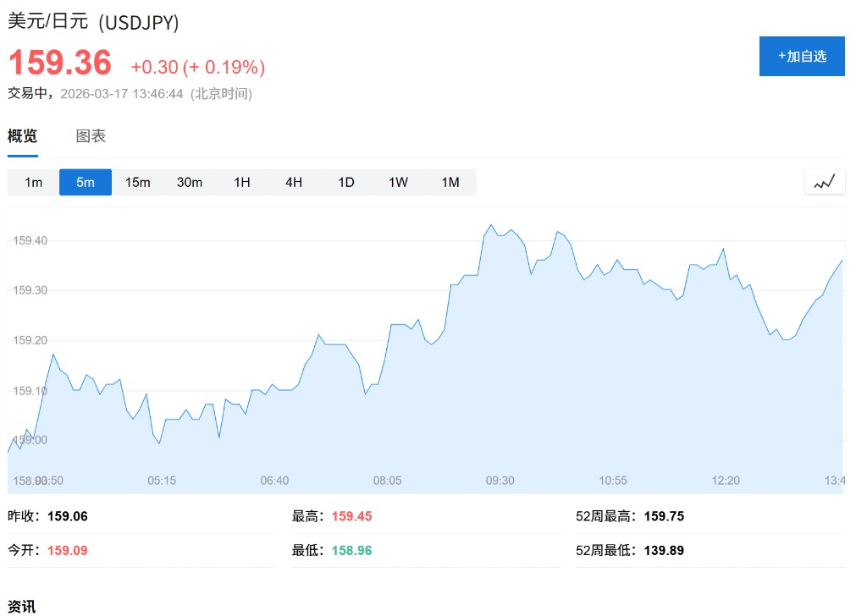This screenshot has width=867, height=616.
Task: Switch to the 概览 tab
Action: point(23,136)
